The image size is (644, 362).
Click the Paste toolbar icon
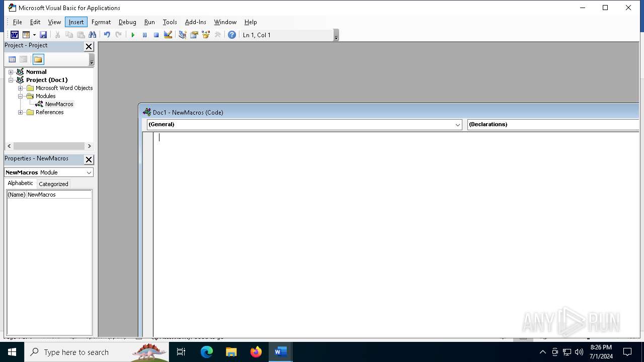pos(81,35)
